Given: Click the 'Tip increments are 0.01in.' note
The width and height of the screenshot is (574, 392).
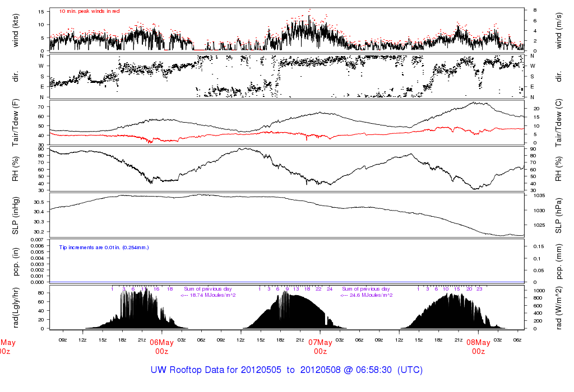Looking at the screenshot, I should pyautogui.click(x=104, y=248).
